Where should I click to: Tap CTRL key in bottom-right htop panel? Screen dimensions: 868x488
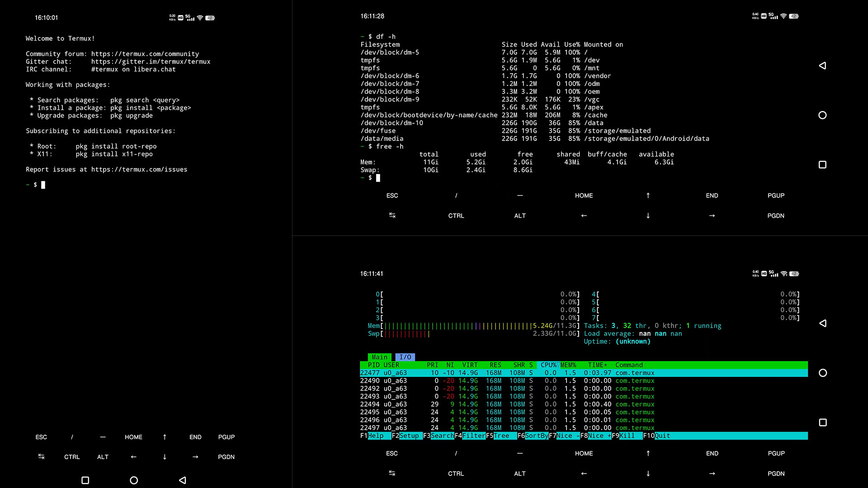(456, 474)
